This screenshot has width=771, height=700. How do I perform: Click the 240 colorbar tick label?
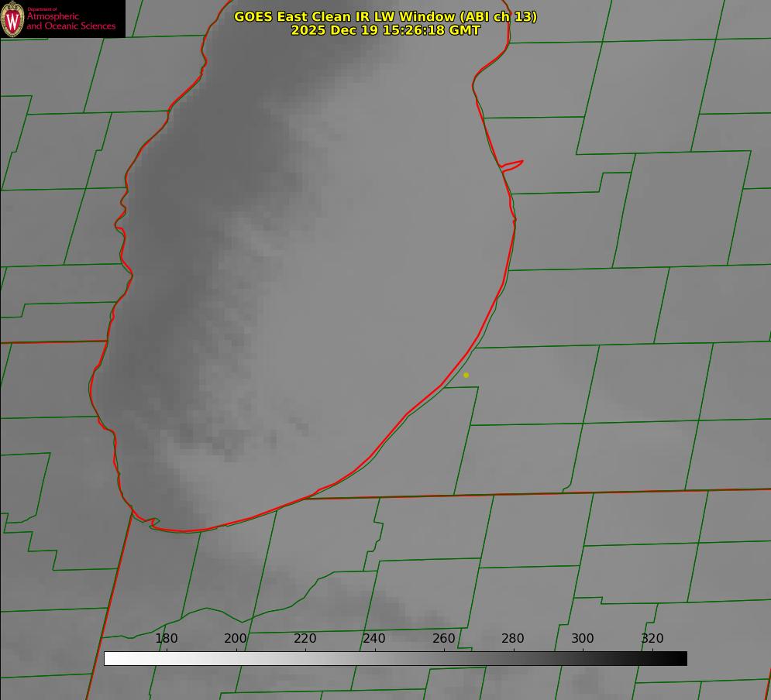click(374, 639)
